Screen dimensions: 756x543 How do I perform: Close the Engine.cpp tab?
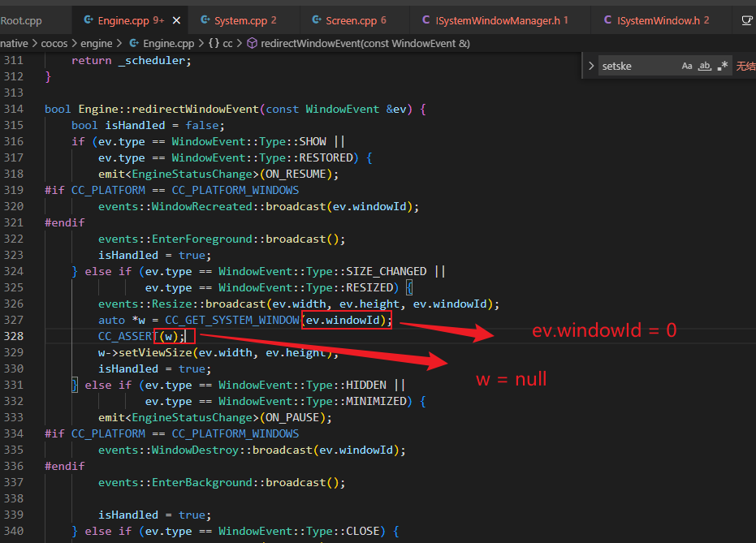(x=176, y=19)
